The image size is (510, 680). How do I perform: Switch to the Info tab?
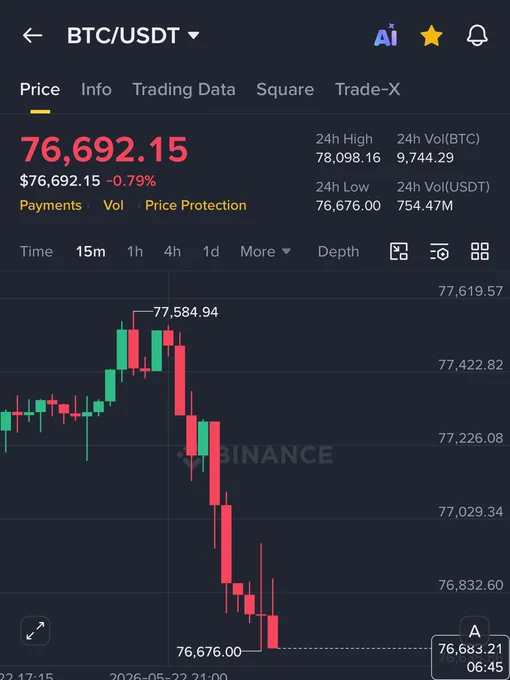click(x=96, y=89)
